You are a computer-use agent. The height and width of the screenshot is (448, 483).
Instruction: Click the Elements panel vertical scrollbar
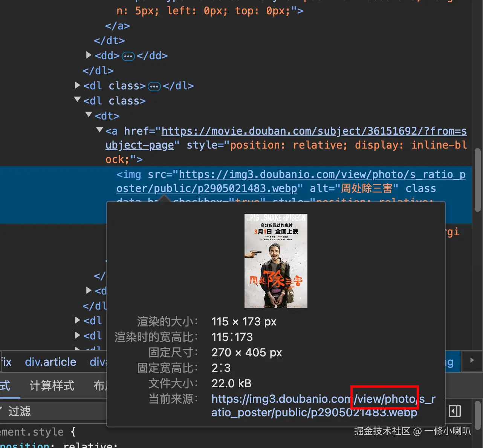coord(478,180)
